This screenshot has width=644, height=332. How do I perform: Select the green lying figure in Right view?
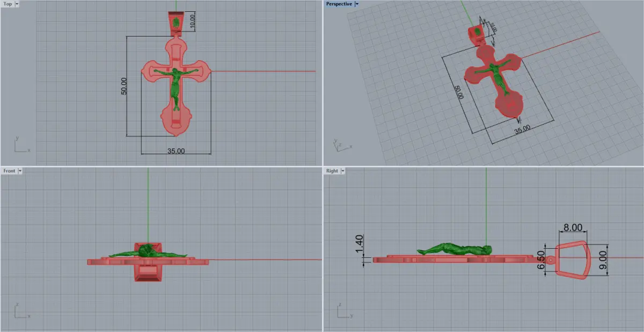tap(455, 249)
